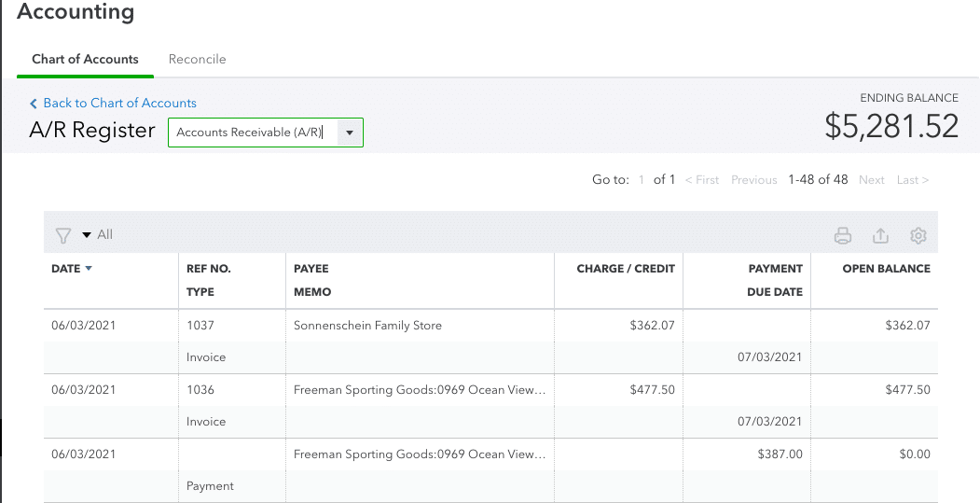Click the PAYMENT column header
The image size is (980, 503).
coord(775,269)
